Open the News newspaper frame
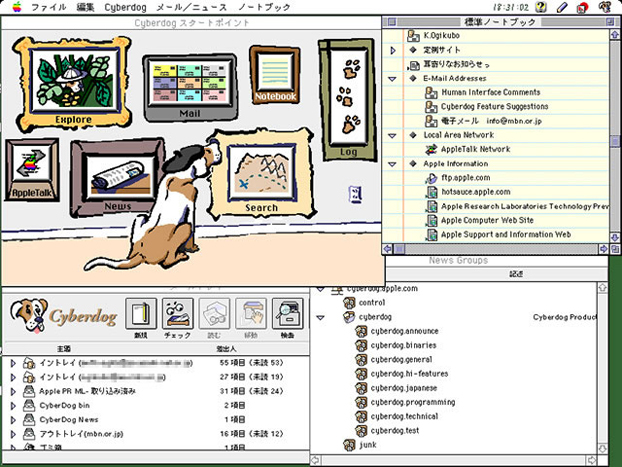Screen dimensions: 622x467 118,177
